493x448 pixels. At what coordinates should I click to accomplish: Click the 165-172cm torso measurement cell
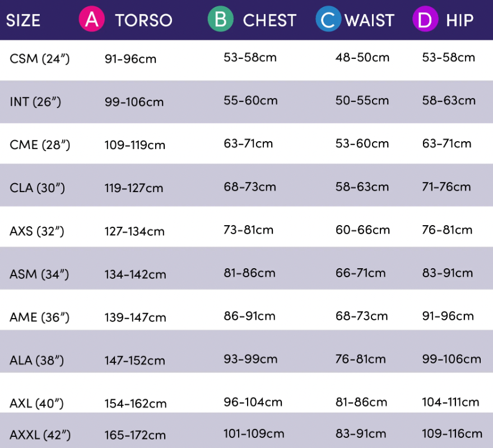click(135, 435)
